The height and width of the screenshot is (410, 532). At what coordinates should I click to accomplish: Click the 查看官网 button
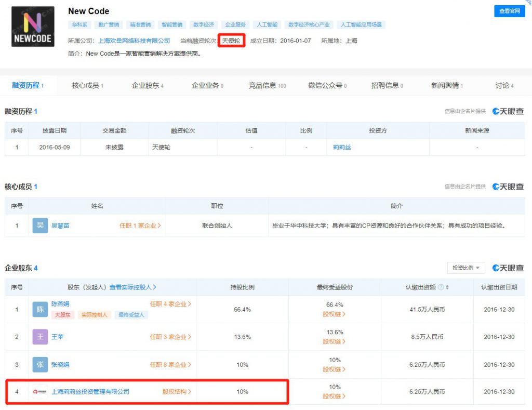(509, 11)
